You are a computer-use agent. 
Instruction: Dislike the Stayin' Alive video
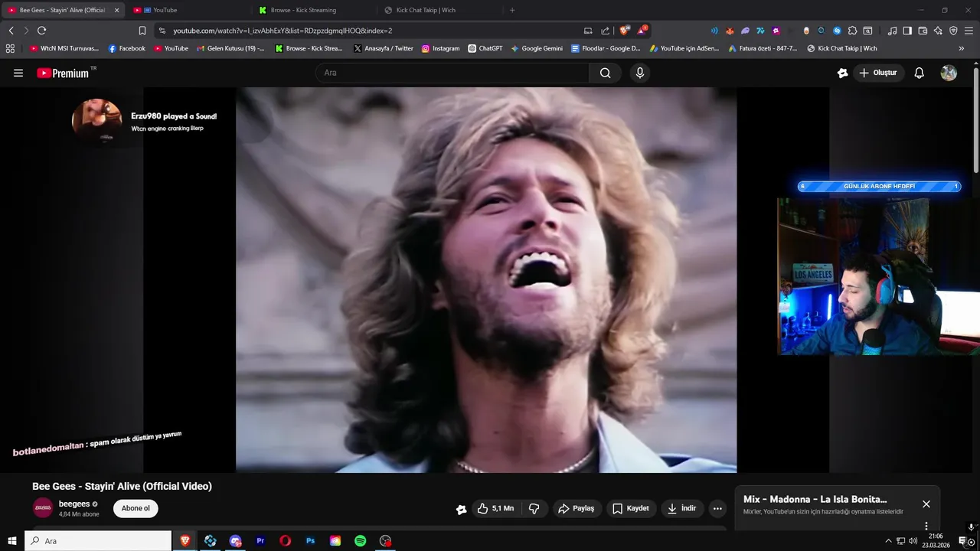click(534, 508)
